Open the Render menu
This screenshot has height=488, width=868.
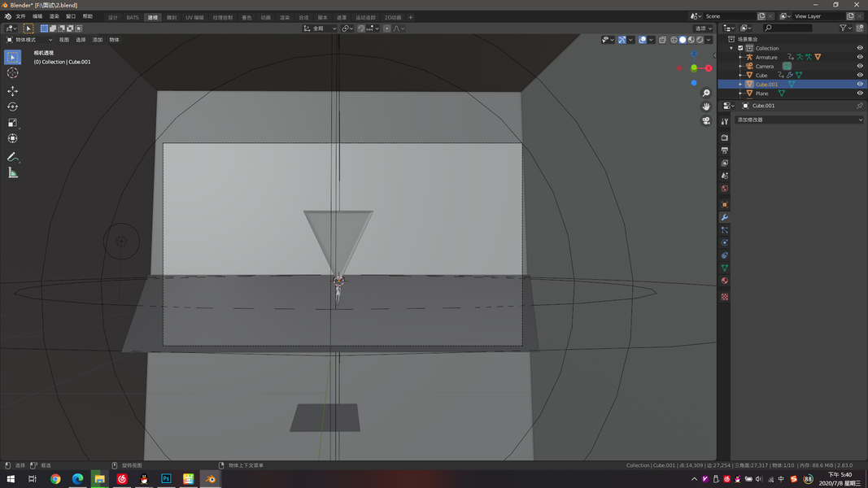tap(54, 16)
